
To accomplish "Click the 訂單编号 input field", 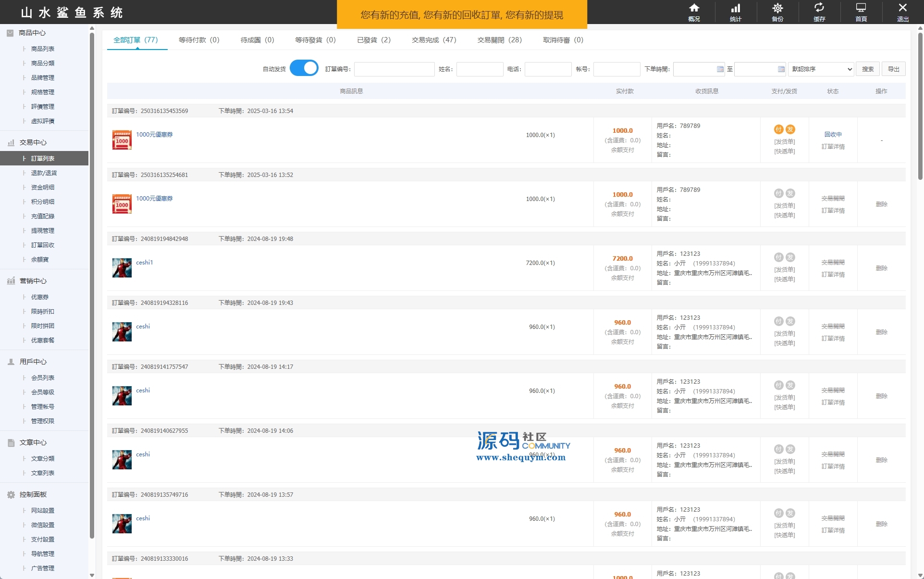I will click(394, 69).
